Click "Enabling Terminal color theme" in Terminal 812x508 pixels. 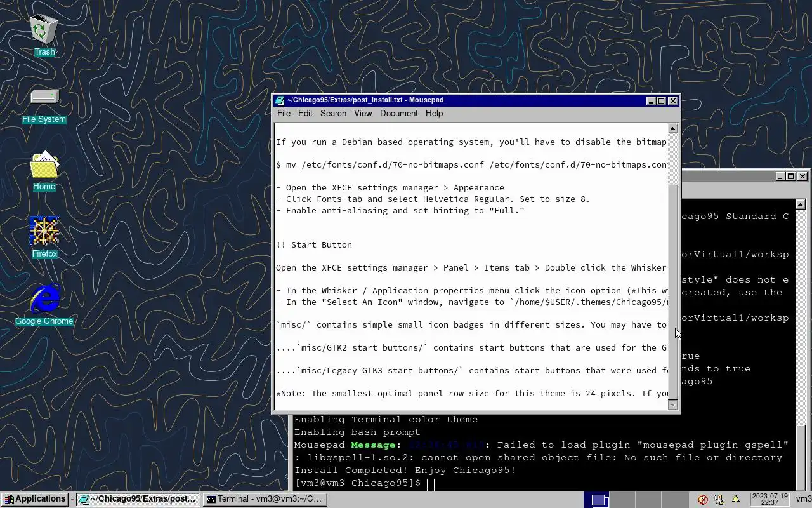(x=386, y=419)
